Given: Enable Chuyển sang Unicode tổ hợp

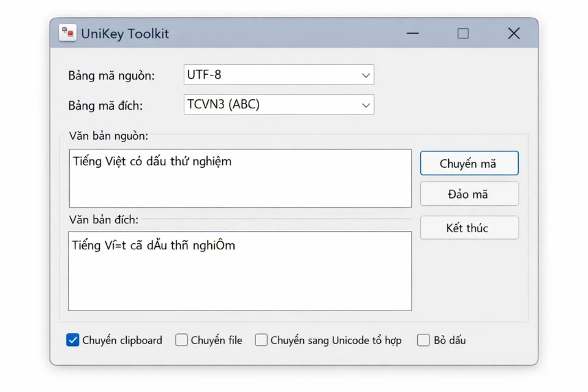Looking at the screenshot, I should (x=260, y=340).
